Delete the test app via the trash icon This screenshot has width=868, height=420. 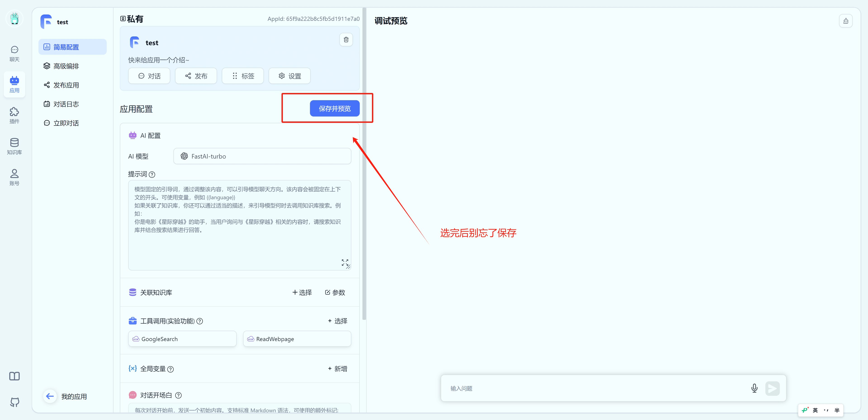346,39
